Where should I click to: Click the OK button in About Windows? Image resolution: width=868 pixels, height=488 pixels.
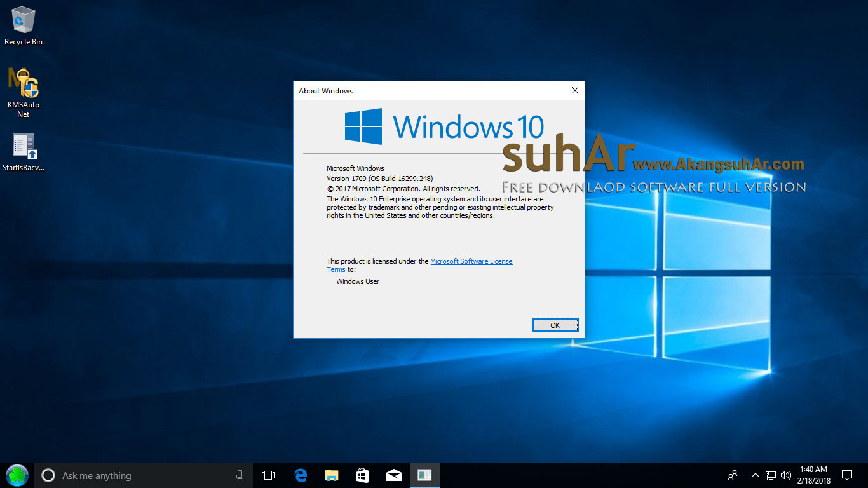555,325
